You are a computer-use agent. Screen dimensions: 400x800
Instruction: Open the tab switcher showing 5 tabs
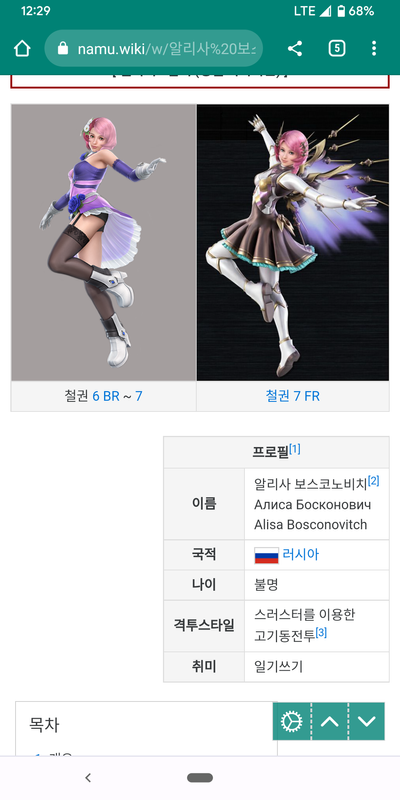pyautogui.click(x=337, y=48)
